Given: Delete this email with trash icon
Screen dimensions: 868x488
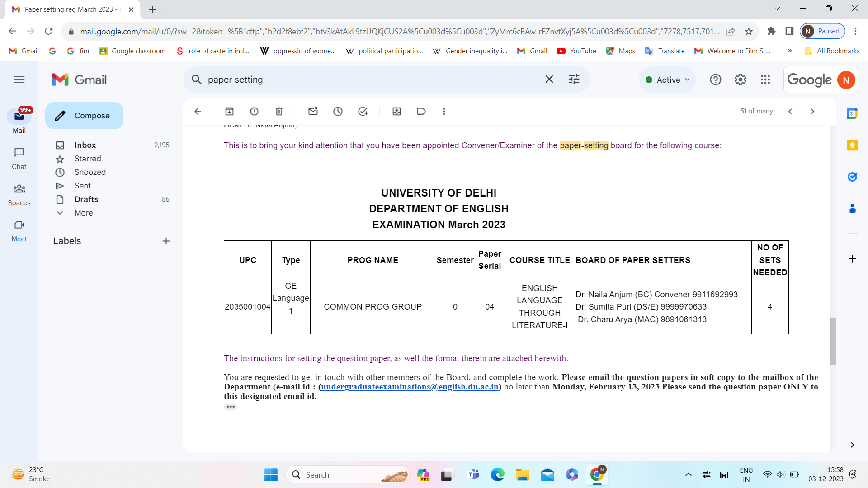Looking at the screenshot, I should (x=279, y=111).
